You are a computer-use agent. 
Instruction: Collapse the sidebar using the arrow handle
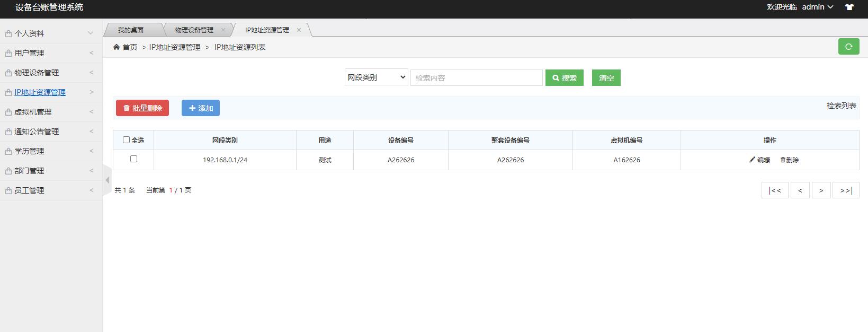[x=107, y=180]
